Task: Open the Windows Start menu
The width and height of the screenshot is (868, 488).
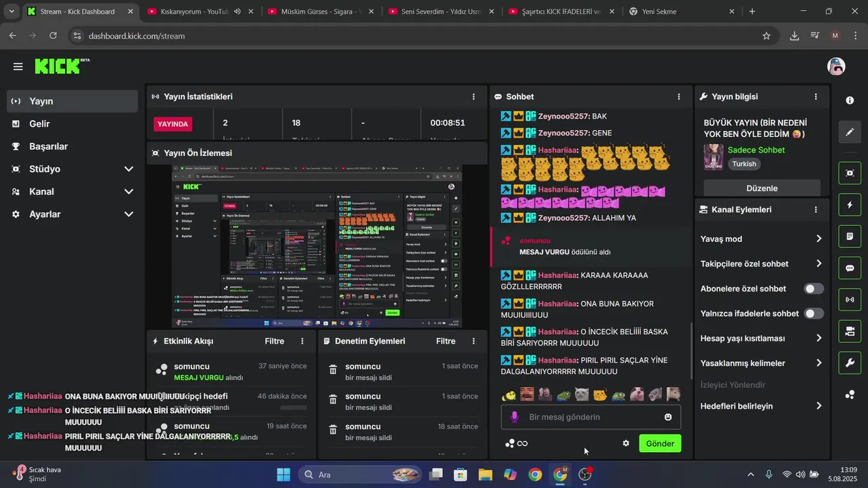Action: click(283, 474)
